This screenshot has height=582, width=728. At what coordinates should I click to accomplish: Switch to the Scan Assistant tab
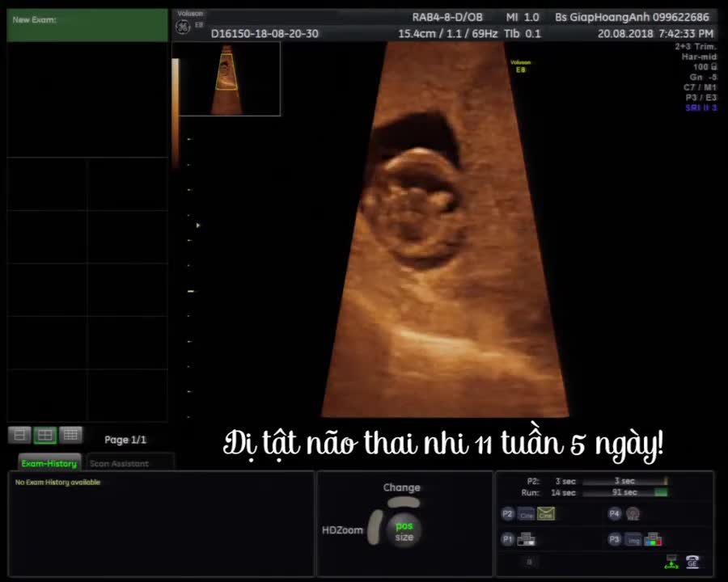click(x=120, y=463)
